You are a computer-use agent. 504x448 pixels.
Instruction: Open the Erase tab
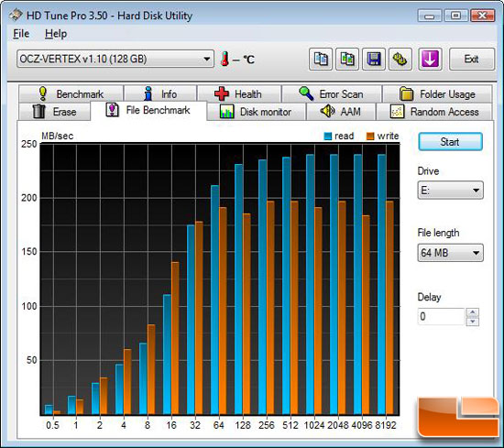[55, 112]
